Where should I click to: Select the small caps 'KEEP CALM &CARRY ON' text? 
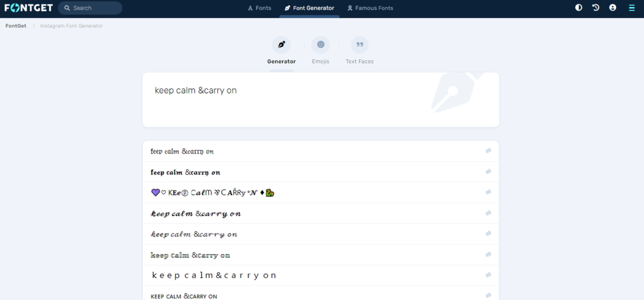point(184,296)
